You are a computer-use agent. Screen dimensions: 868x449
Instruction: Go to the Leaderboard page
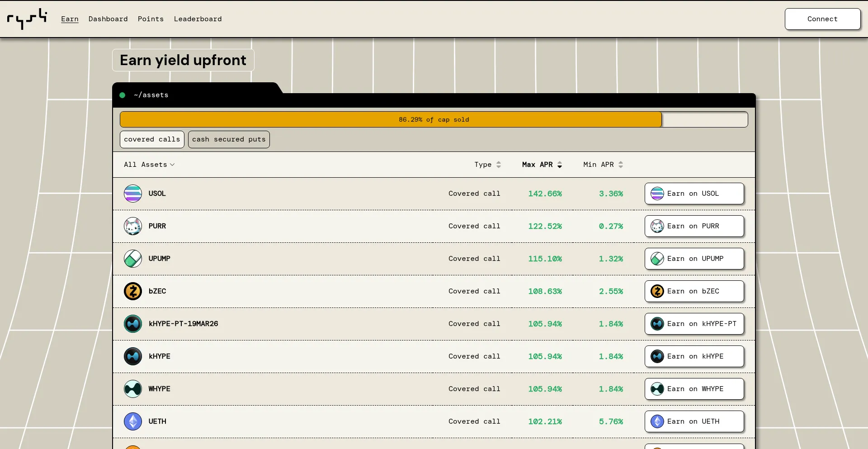coord(198,19)
